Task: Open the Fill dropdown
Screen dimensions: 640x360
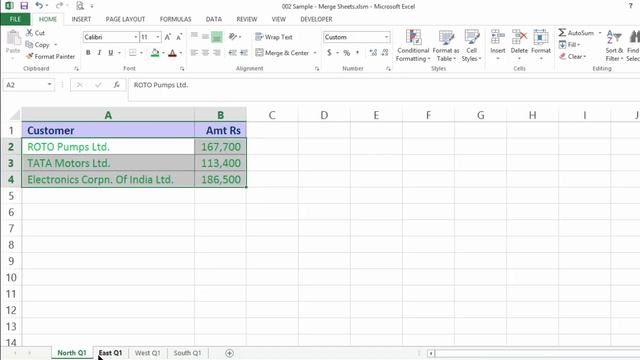Action: [x=569, y=44]
